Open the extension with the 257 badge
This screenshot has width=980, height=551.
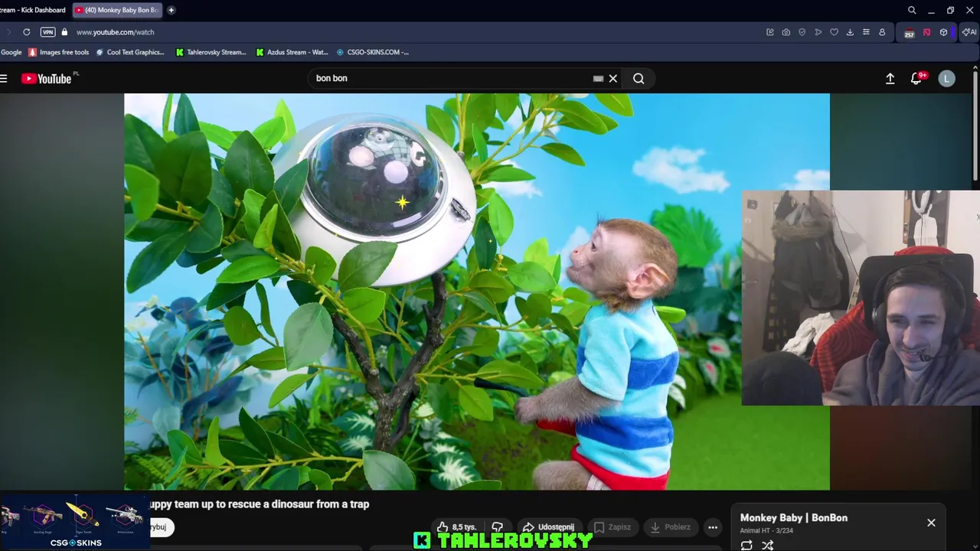coord(909,33)
